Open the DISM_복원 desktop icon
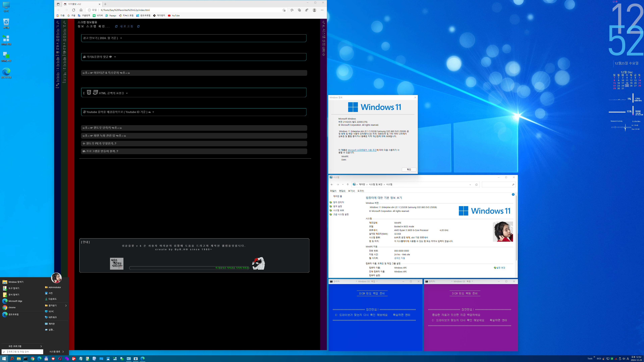The width and height of the screenshot is (644, 362). point(6,56)
